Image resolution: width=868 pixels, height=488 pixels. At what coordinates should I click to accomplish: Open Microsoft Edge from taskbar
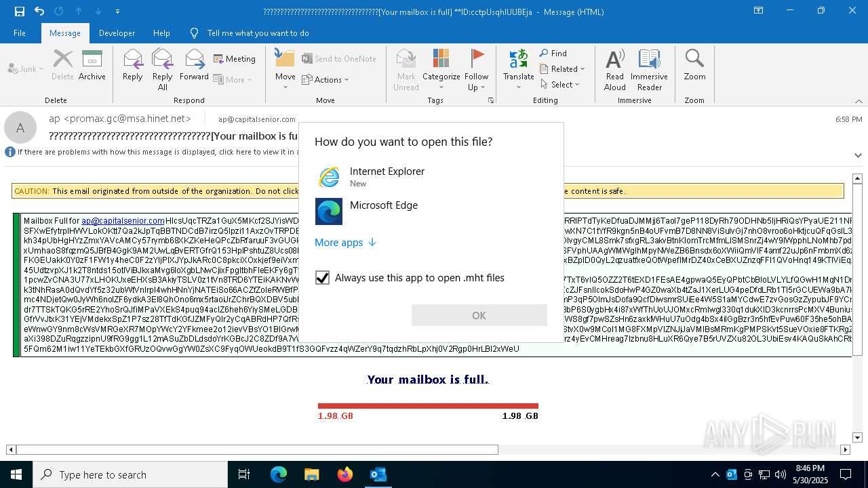point(279,474)
